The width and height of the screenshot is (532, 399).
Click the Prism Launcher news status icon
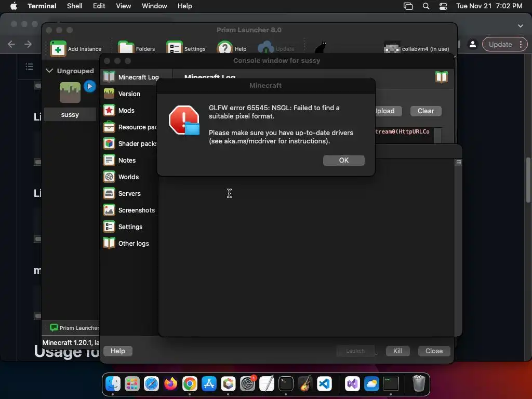click(x=54, y=327)
